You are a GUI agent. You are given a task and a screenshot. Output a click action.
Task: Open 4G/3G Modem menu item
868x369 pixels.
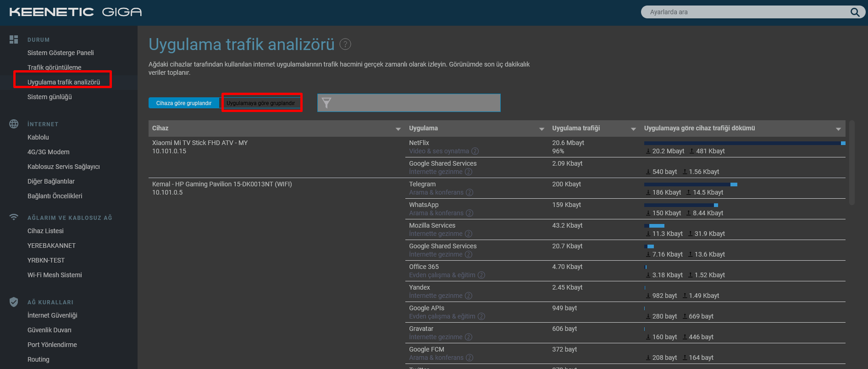pos(49,152)
